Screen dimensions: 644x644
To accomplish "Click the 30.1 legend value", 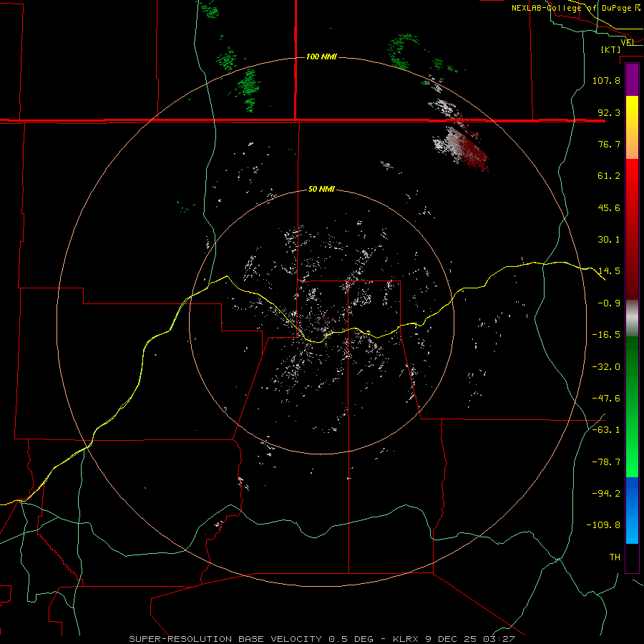I will [x=609, y=240].
